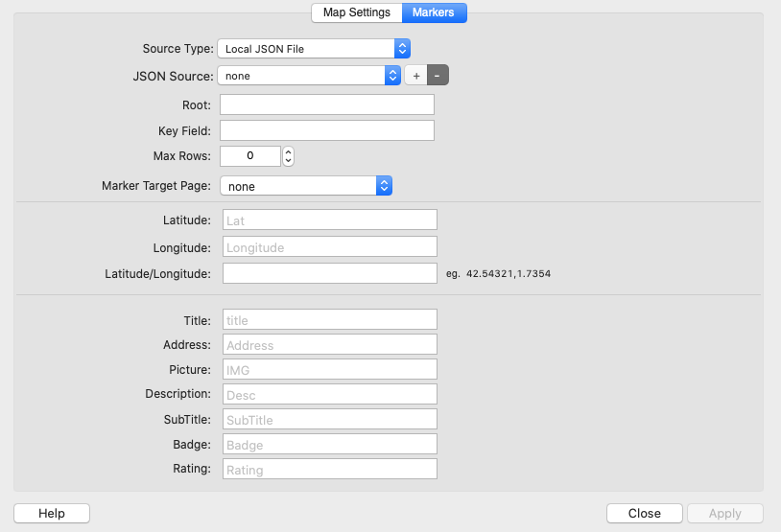Image resolution: width=781 pixels, height=532 pixels.
Task: Select the Latitude input field
Action: coord(329,220)
